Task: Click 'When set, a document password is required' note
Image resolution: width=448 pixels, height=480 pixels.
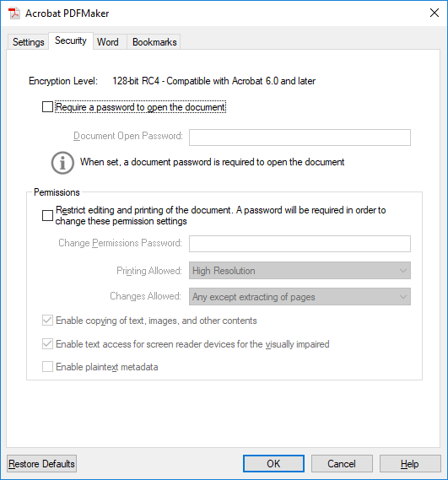Action: tap(213, 162)
